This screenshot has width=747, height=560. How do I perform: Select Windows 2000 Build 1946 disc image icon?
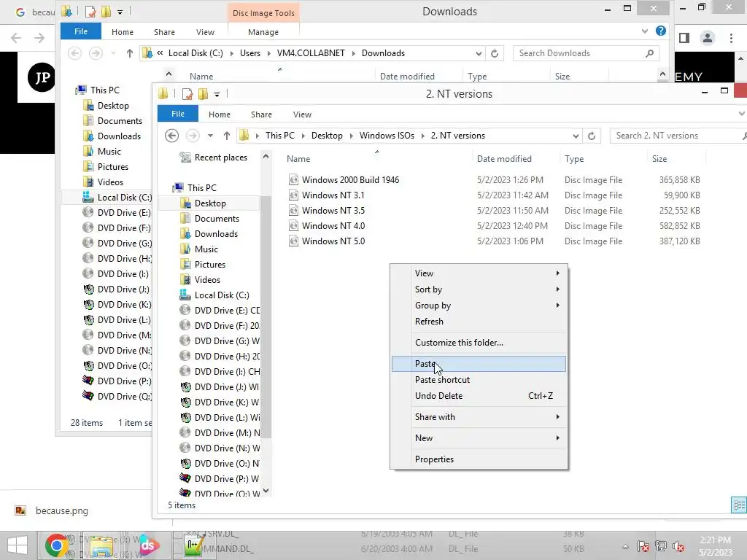[x=294, y=179]
